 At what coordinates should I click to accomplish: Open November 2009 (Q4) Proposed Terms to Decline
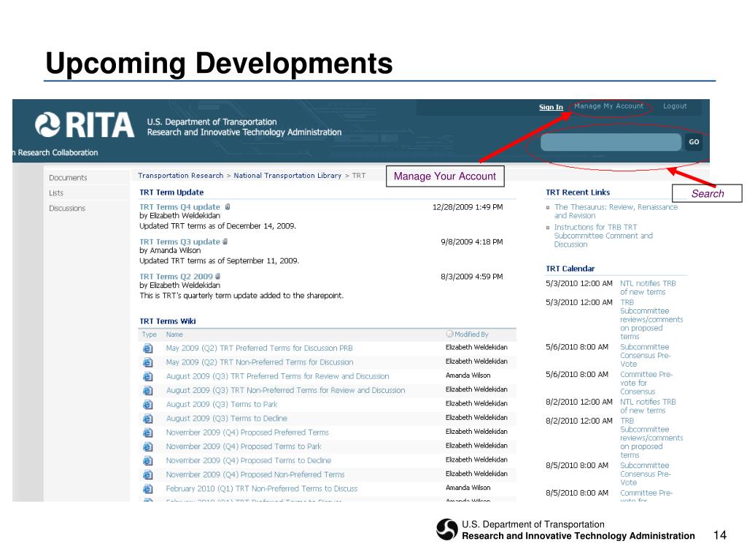248,461
